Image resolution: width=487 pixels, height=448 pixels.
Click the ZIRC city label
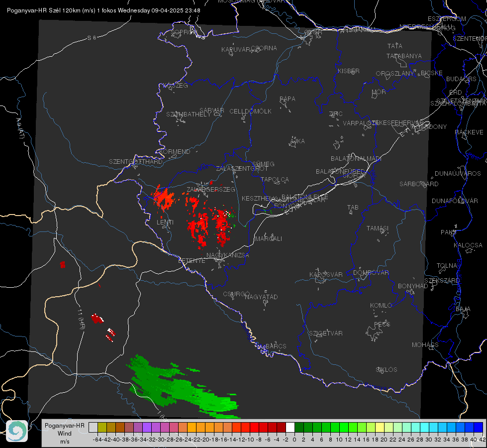coord(336,114)
